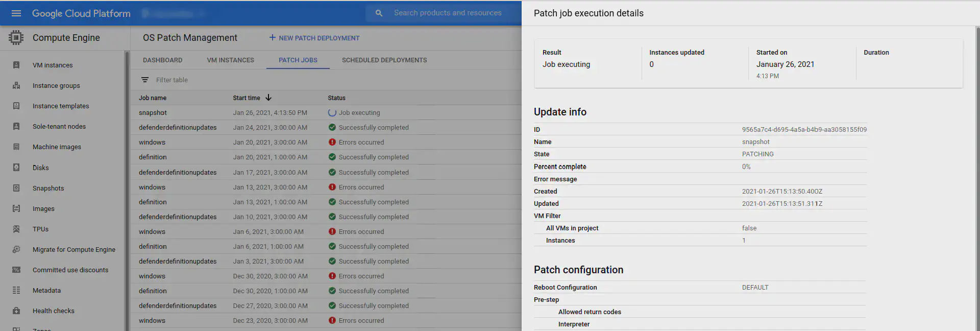Screen dimensions: 980x331
Task: Click Jan 26, 2021, 4:13:50 PM start time
Action: 270,112
